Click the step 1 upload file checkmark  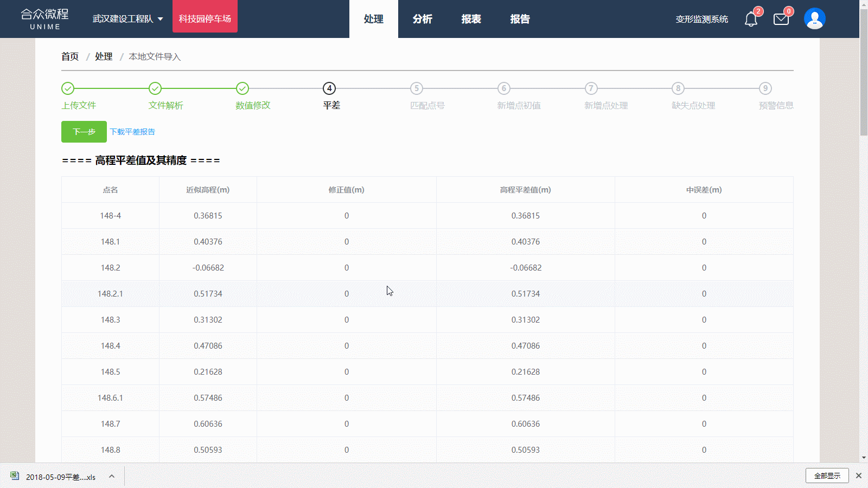68,88
